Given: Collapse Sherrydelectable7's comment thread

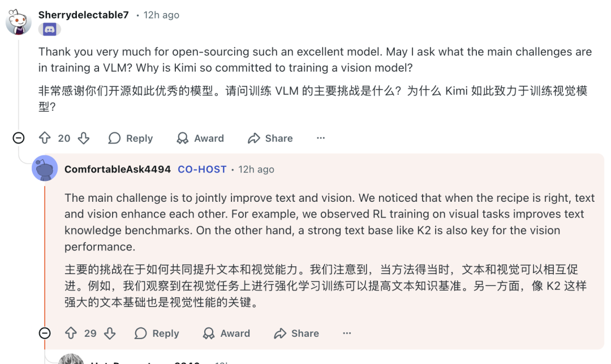Looking at the screenshot, I should (19, 138).
